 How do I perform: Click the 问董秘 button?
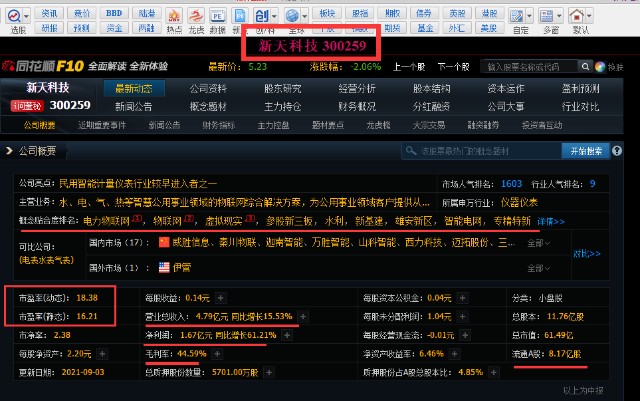pyautogui.click(x=27, y=106)
